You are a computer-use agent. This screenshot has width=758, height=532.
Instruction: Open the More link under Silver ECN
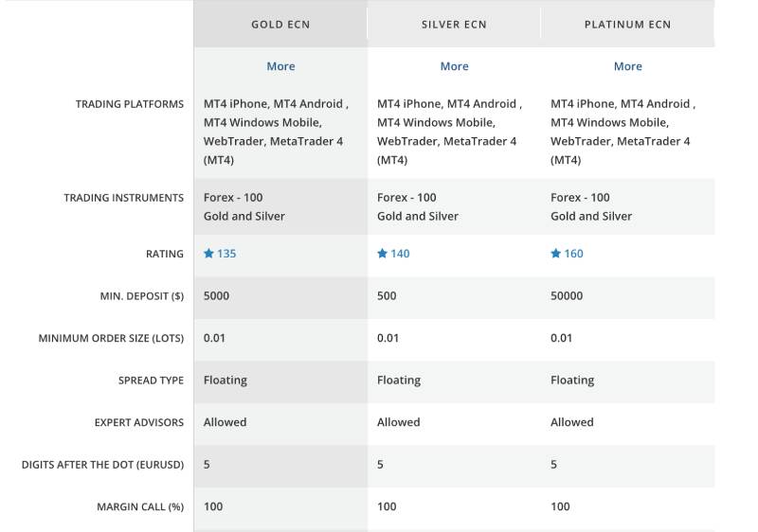[454, 66]
